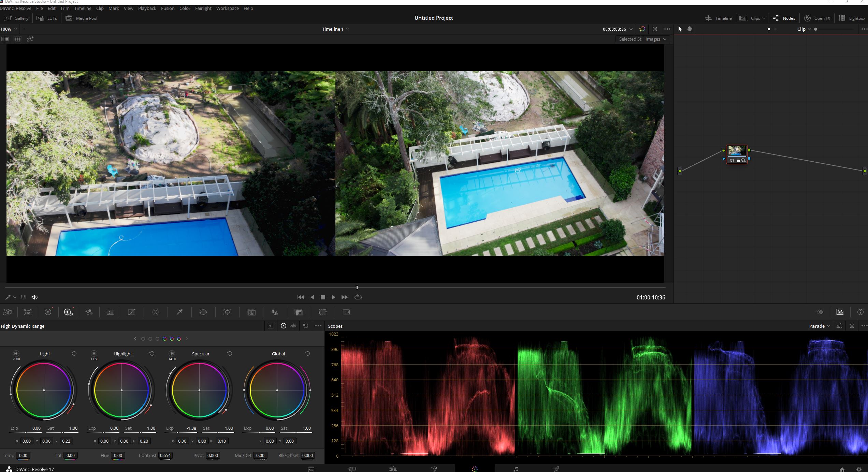Screen dimensions: 868x472
Task: Open the Color Warper palette
Action: tap(156, 312)
